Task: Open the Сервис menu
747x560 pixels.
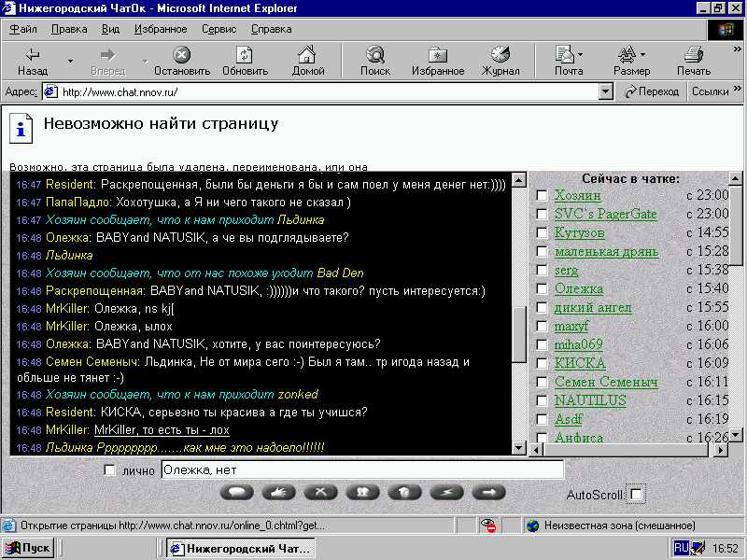Action: coord(218,29)
